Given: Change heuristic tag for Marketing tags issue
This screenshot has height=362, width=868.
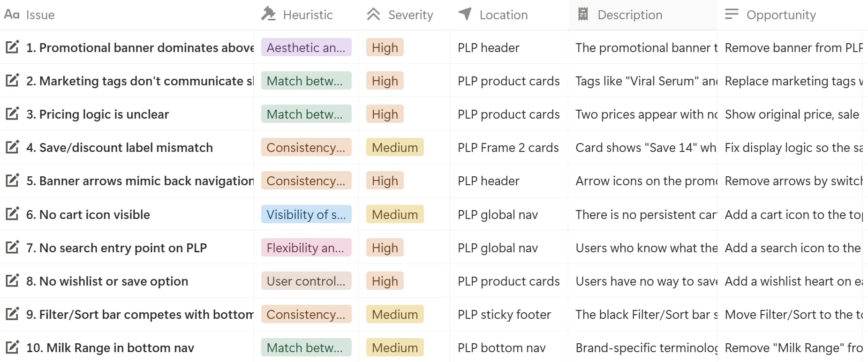Looking at the screenshot, I should 306,81.
